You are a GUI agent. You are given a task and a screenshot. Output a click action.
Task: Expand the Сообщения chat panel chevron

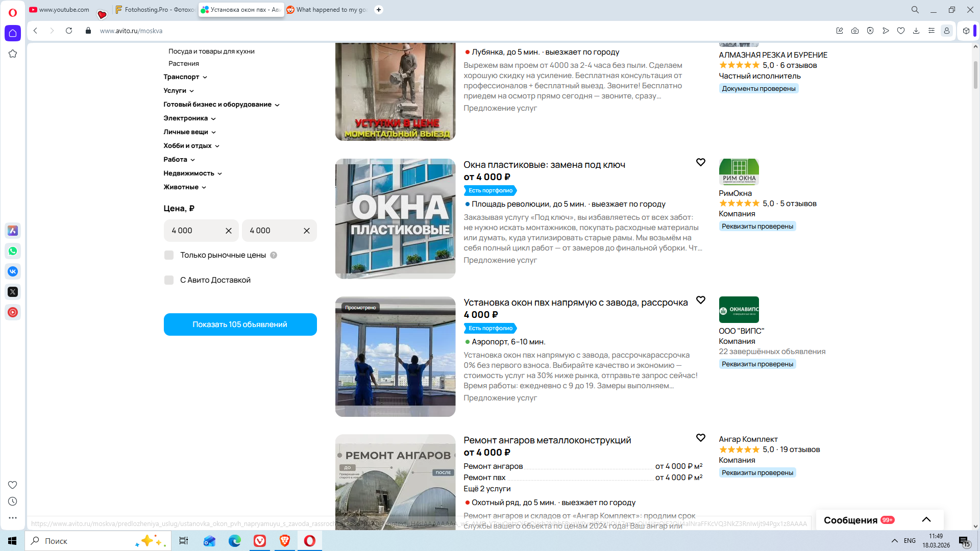click(x=926, y=520)
